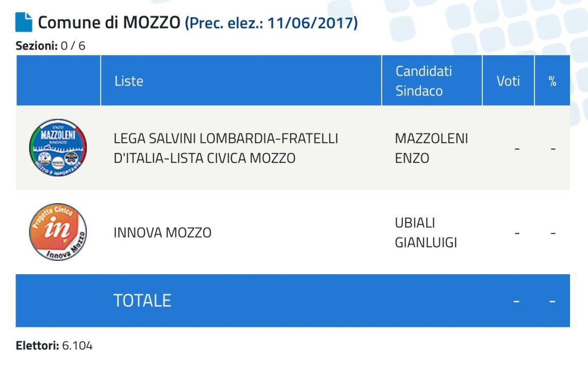Select the INNOVA MOZZO list name
This screenshot has width=588, height=368.
click(x=162, y=232)
